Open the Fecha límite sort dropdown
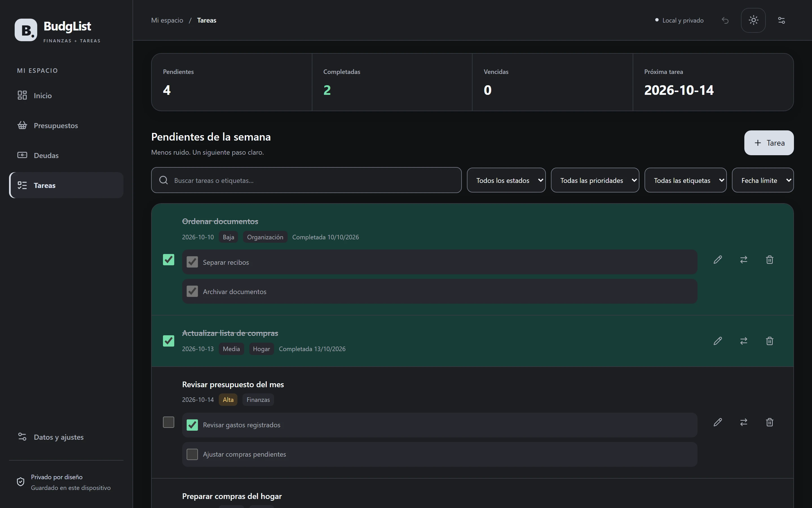Image resolution: width=812 pixels, height=508 pixels. [x=763, y=180]
